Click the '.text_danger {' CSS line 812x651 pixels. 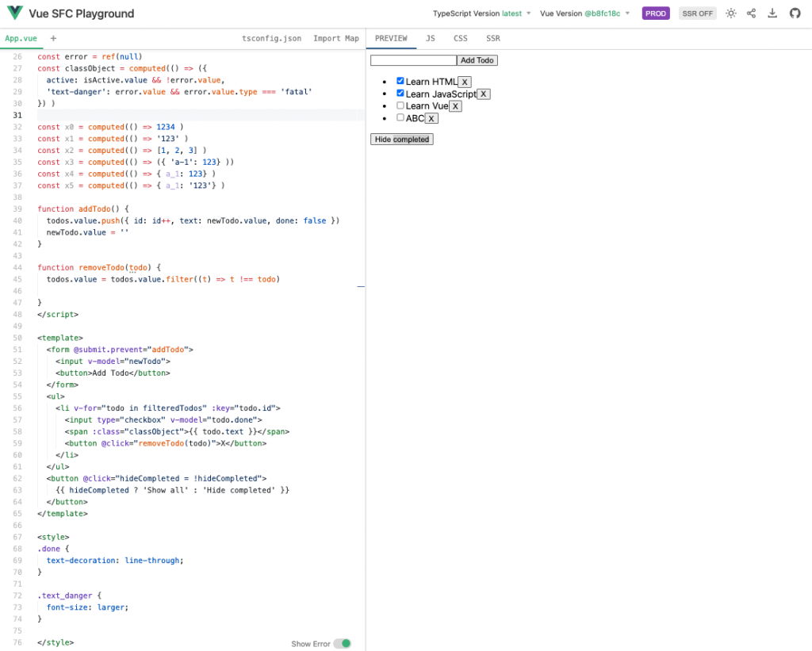coord(69,595)
